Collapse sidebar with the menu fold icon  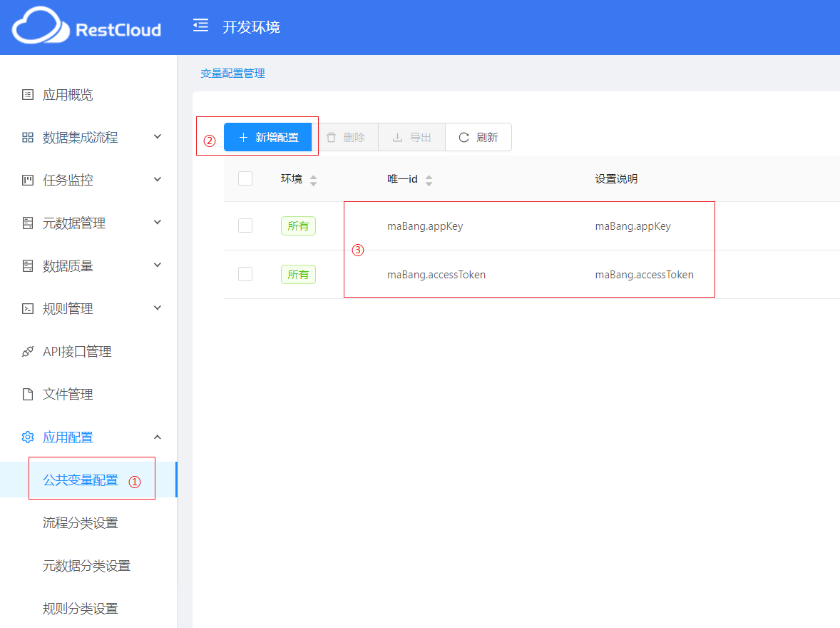(x=200, y=25)
